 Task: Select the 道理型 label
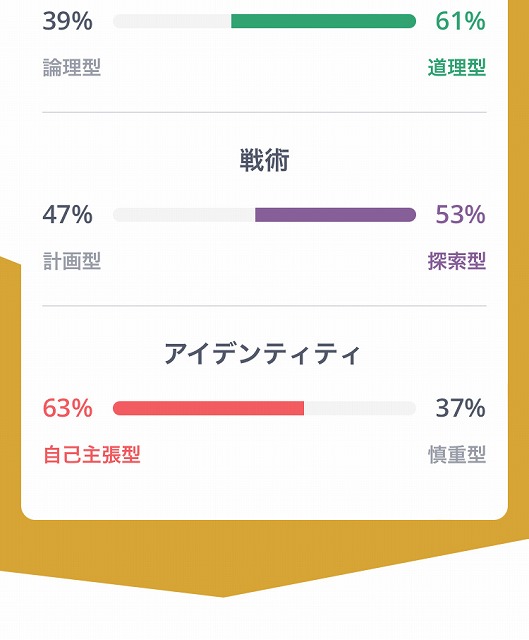(457, 67)
